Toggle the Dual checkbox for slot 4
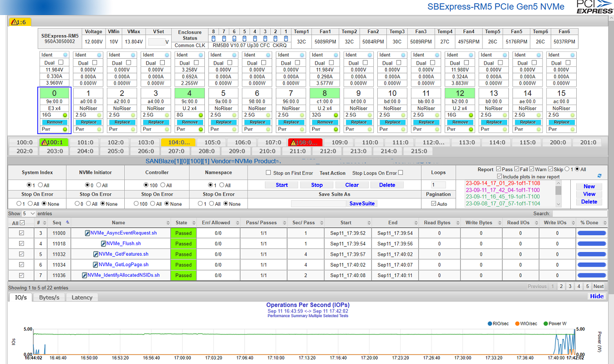The width and height of the screenshot is (614, 364). 196,63
